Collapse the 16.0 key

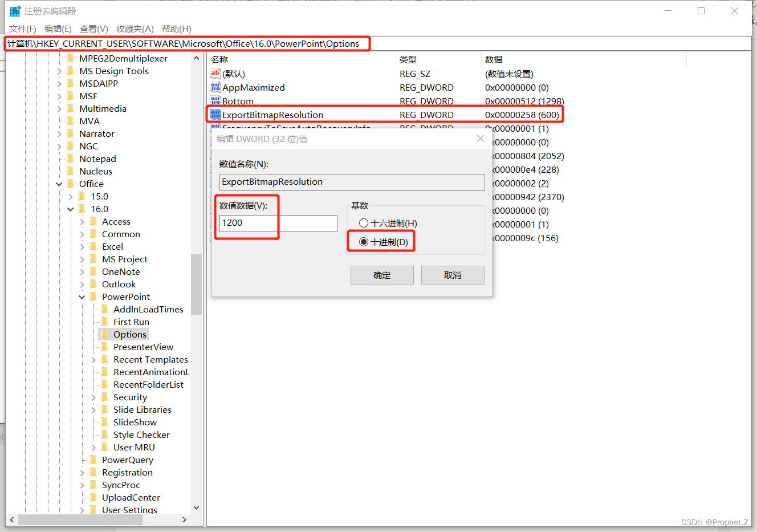71,209
